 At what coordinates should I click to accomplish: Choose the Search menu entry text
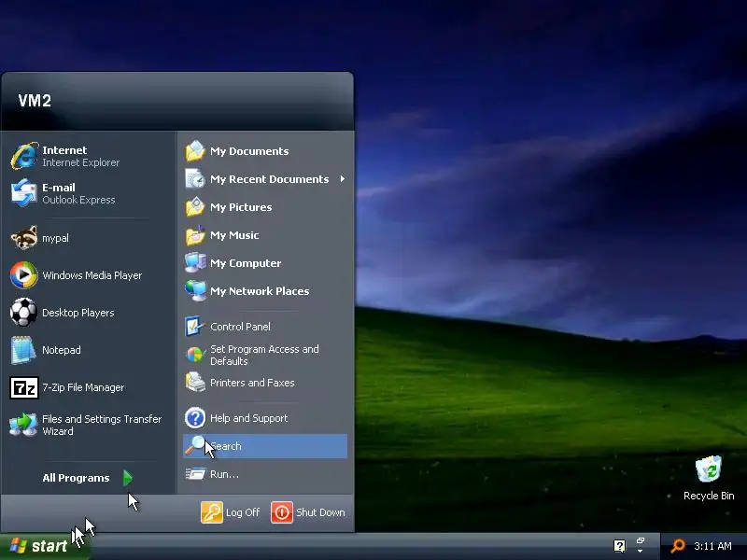[x=226, y=446]
